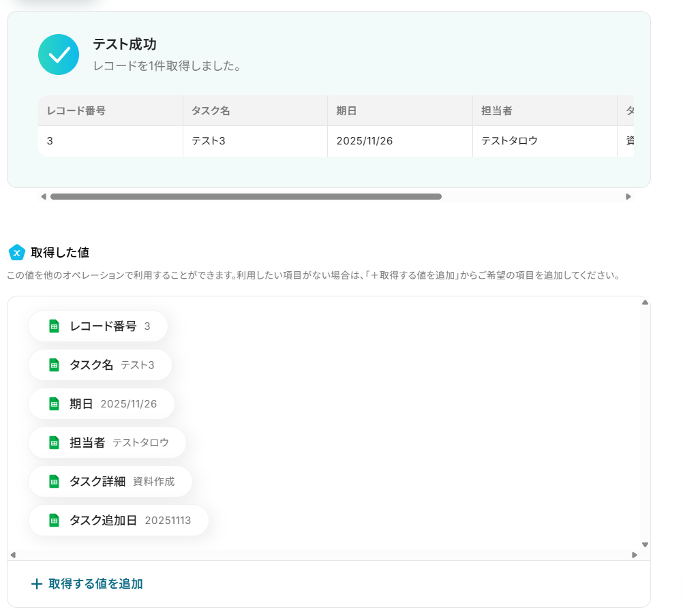Click right arrow of results table scrollbar
683x616 pixels.
pos(628,197)
